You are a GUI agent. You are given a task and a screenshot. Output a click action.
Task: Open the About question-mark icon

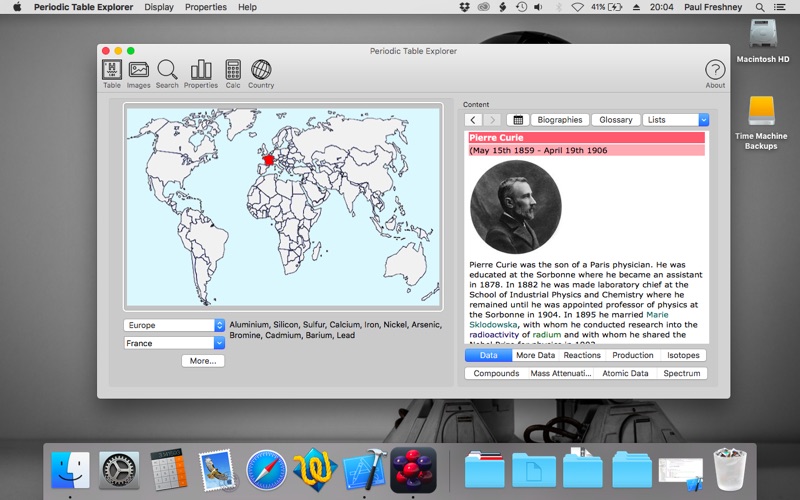click(715, 74)
